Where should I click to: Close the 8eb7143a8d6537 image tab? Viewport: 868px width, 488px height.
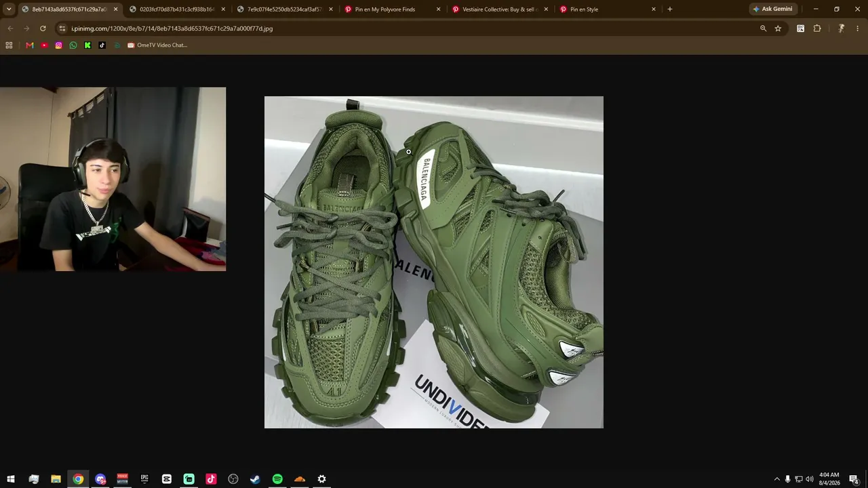[115, 9]
